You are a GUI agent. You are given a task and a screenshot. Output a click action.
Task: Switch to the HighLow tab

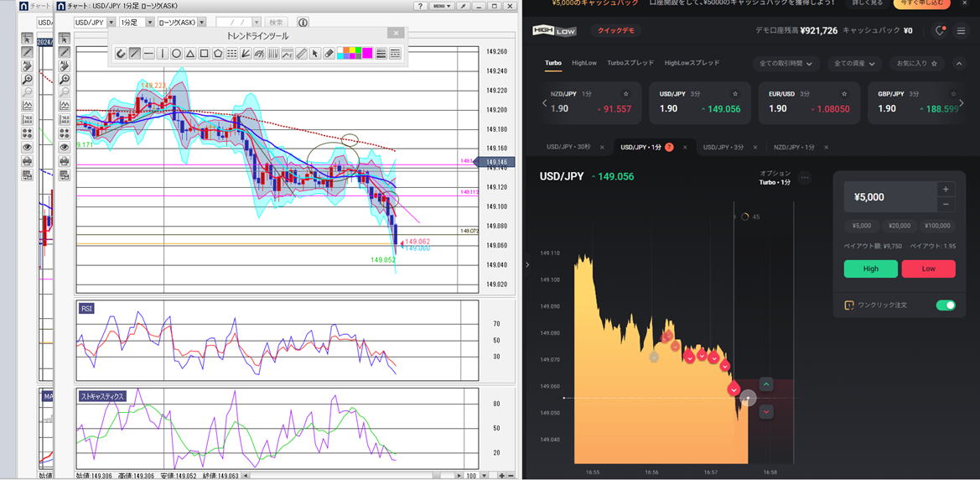coord(584,63)
